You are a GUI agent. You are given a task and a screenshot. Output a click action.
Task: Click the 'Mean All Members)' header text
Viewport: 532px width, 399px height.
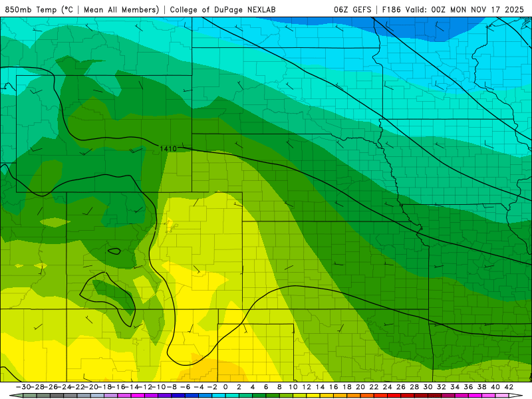[122, 9]
